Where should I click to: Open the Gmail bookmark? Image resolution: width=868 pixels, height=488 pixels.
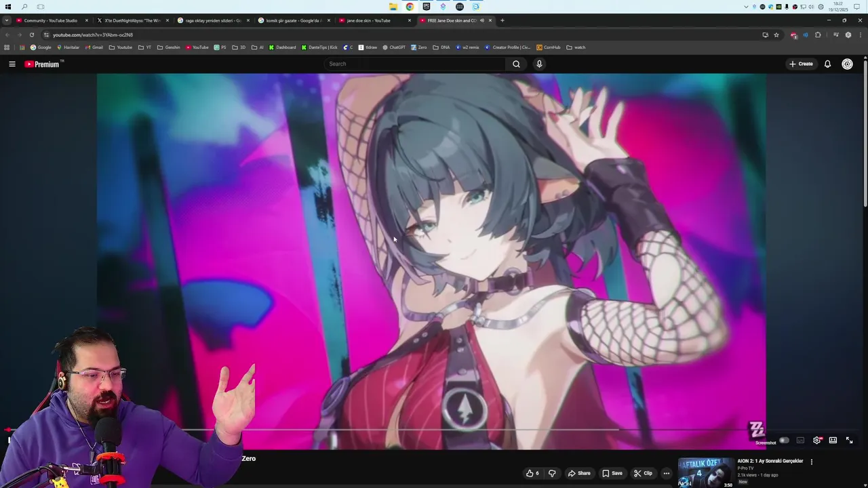tap(94, 47)
